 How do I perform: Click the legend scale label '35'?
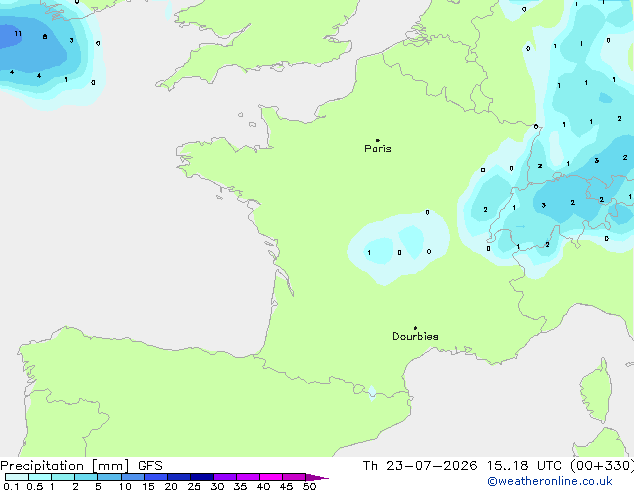[x=240, y=486]
